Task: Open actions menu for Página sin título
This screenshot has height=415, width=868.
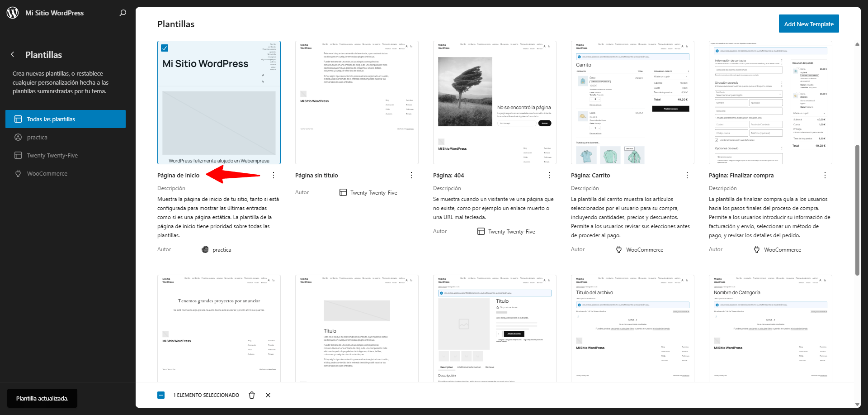Action: [411, 175]
